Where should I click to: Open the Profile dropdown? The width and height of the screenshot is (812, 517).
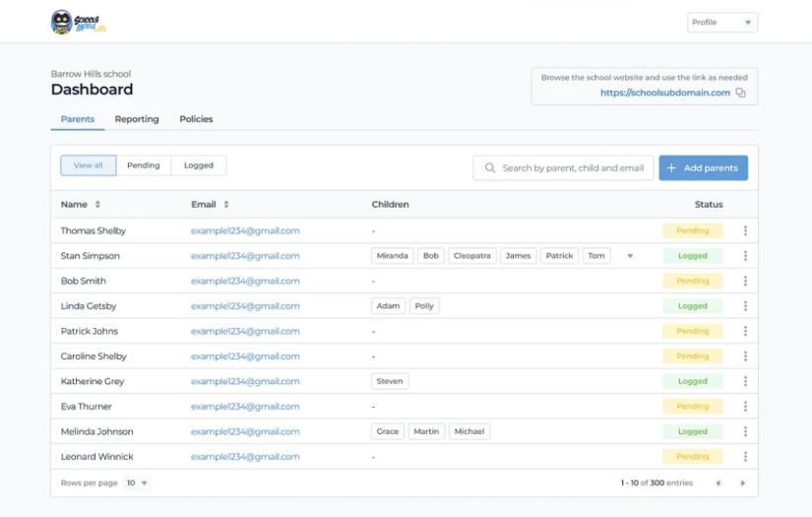[721, 23]
